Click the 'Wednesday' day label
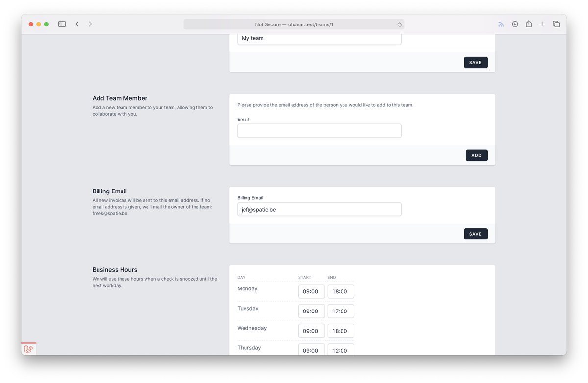The image size is (588, 383). 252,328
